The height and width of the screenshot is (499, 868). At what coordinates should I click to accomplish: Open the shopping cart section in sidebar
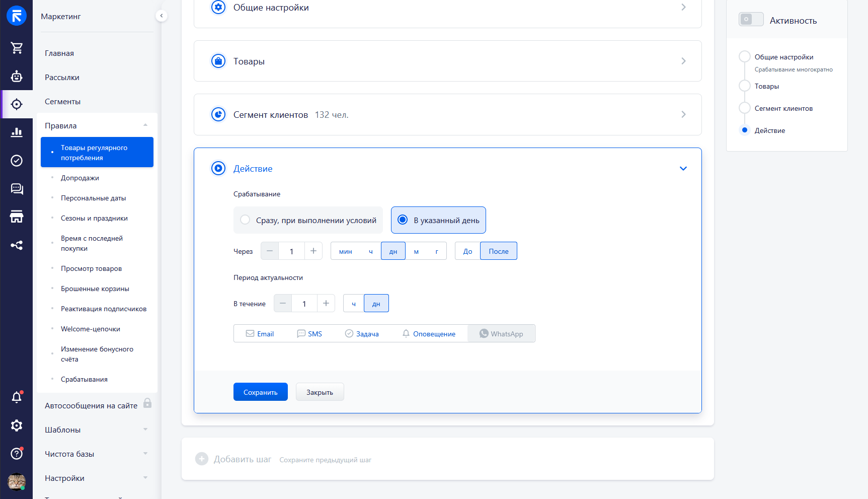pyautogui.click(x=17, y=48)
